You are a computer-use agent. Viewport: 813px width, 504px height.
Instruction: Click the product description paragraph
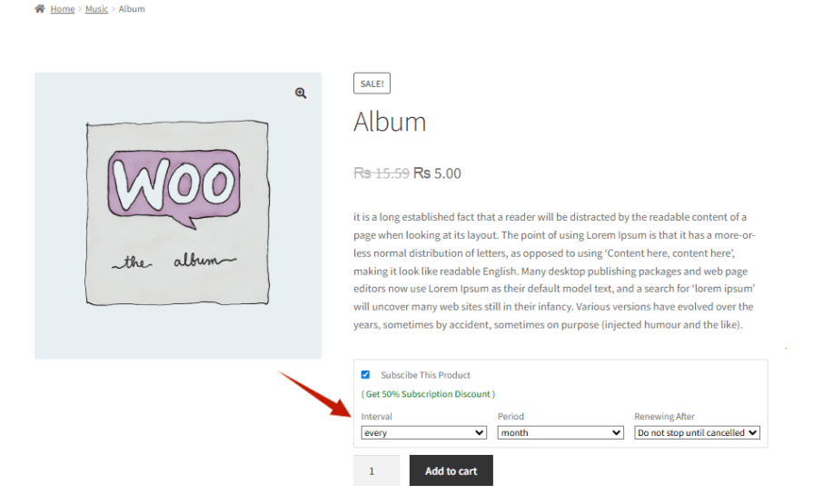(x=554, y=271)
